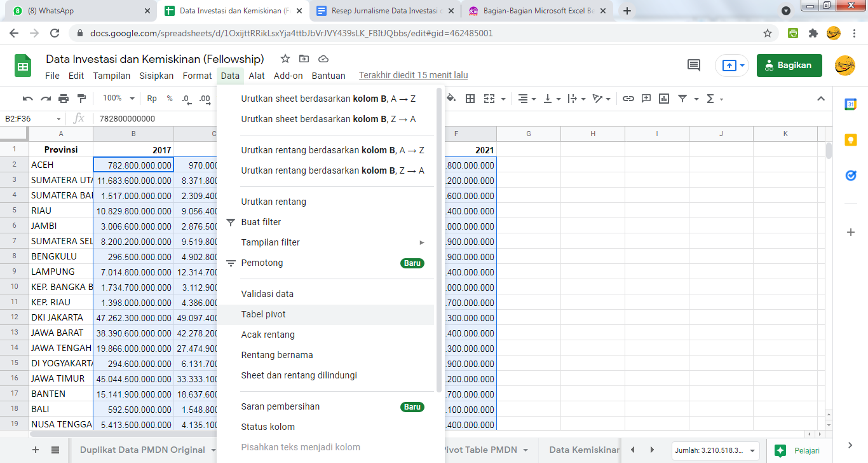868x463 pixels.
Task: Click the formula bar input field
Action: coord(445,118)
